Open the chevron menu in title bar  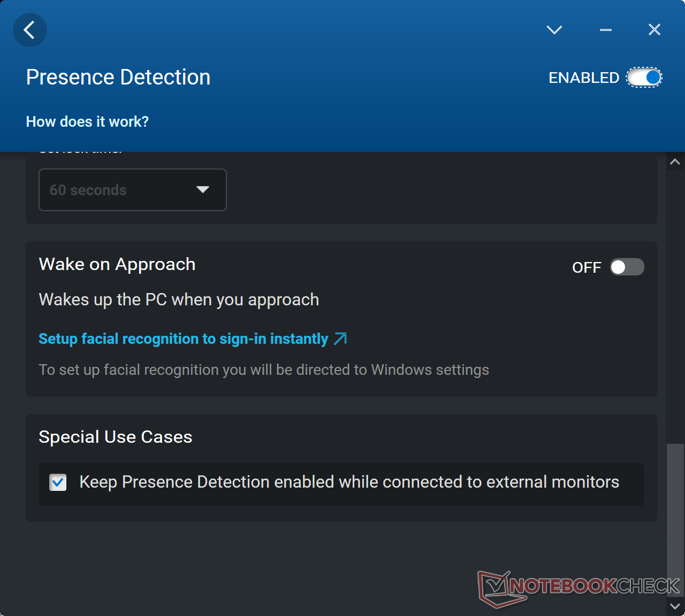(x=554, y=30)
